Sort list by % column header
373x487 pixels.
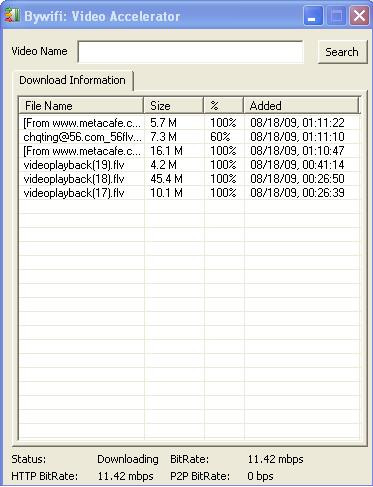223,106
